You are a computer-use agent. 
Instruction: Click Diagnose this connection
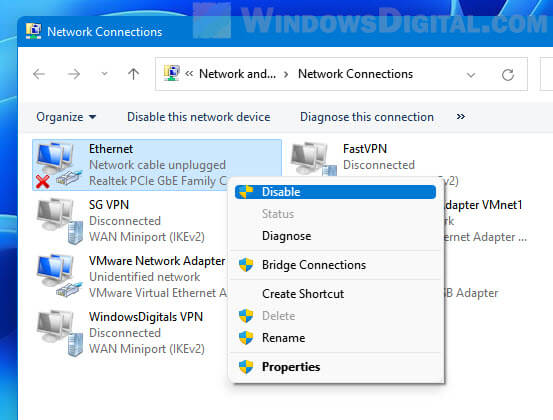367,117
